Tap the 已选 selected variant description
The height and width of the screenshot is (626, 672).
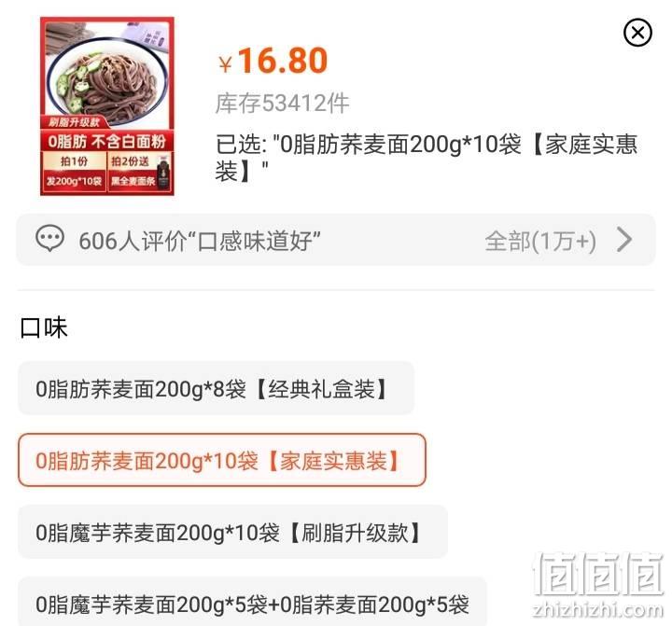tap(427, 158)
